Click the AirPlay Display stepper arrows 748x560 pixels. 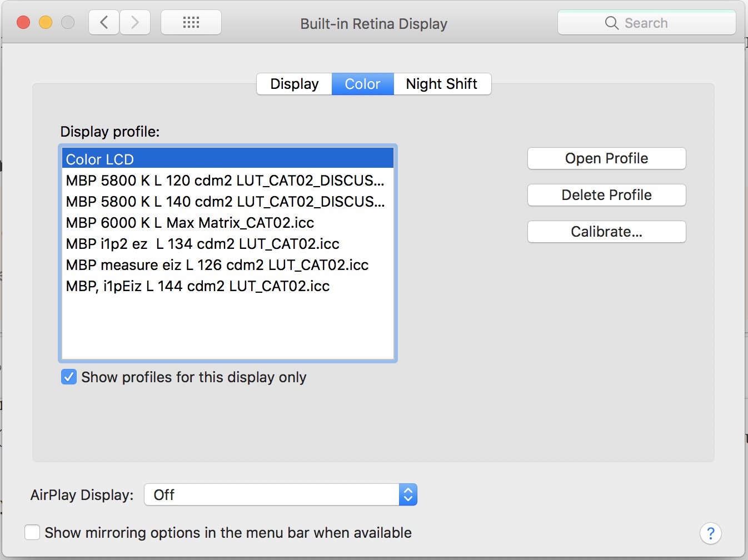pos(407,494)
